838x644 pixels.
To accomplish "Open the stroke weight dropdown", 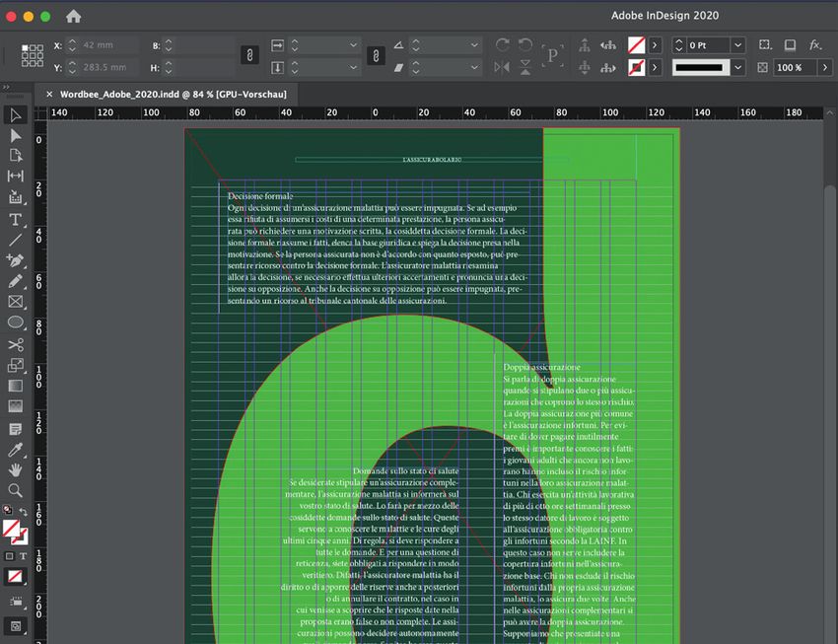I will 737,45.
